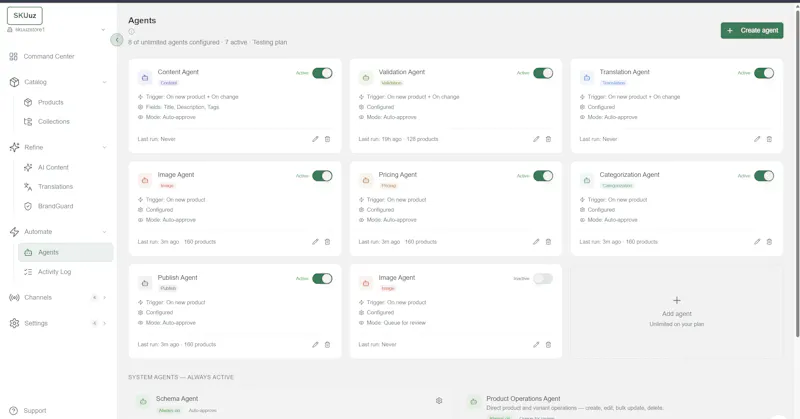800x419 pixels.
Task: Delete the Categorization Agent via trash icon
Action: coord(769,241)
